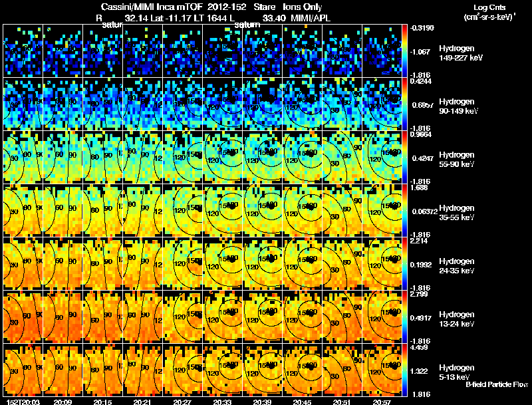Open the 149-227 keV panel at 20:57

point(382,51)
